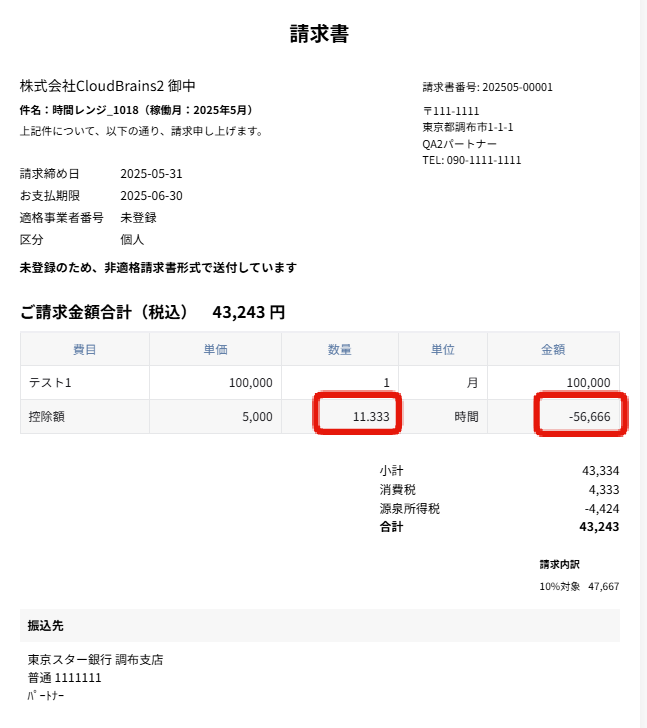Click the 単価 column header
The height and width of the screenshot is (728, 647).
click(215, 349)
